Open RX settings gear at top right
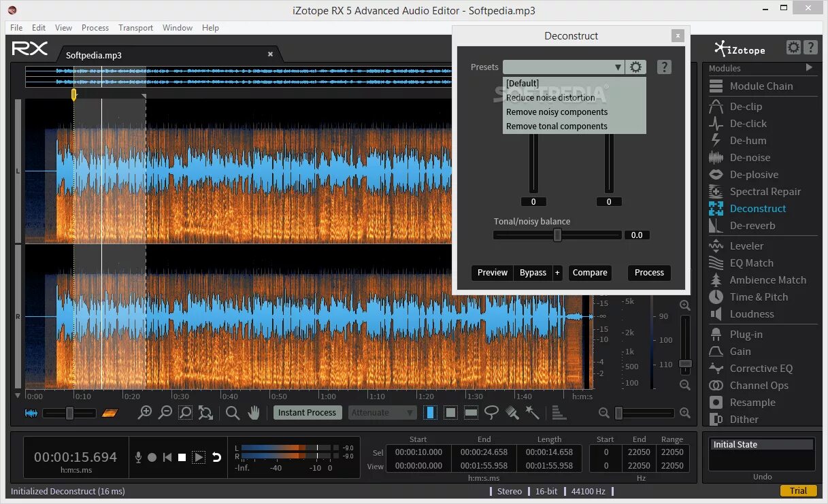 click(x=793, y=48)
